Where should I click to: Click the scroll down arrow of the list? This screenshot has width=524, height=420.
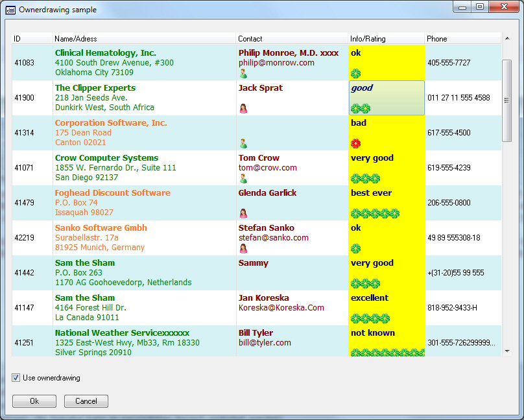point(506,351)
